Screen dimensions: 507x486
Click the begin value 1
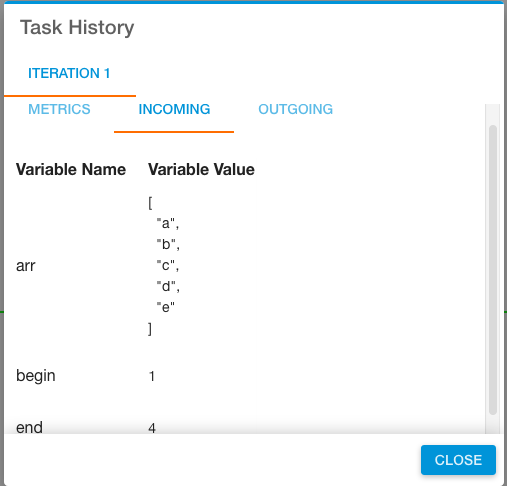(152, 376)
